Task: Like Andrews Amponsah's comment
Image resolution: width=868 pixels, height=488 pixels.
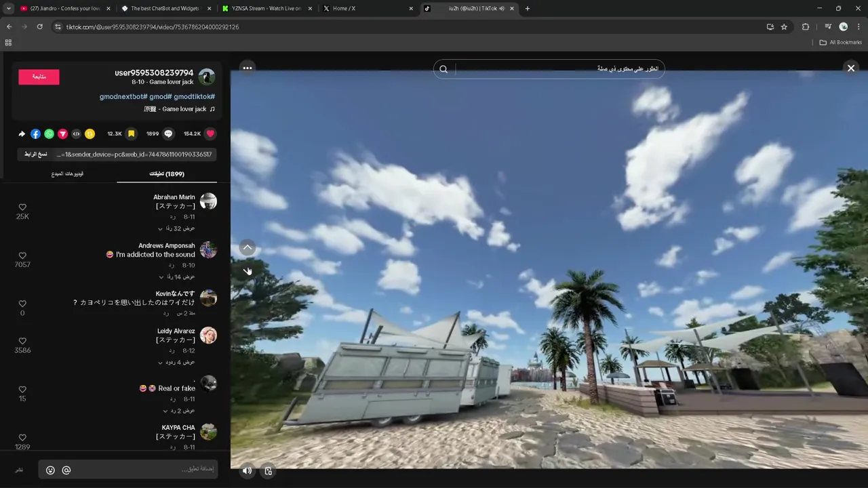Action: 22,256
